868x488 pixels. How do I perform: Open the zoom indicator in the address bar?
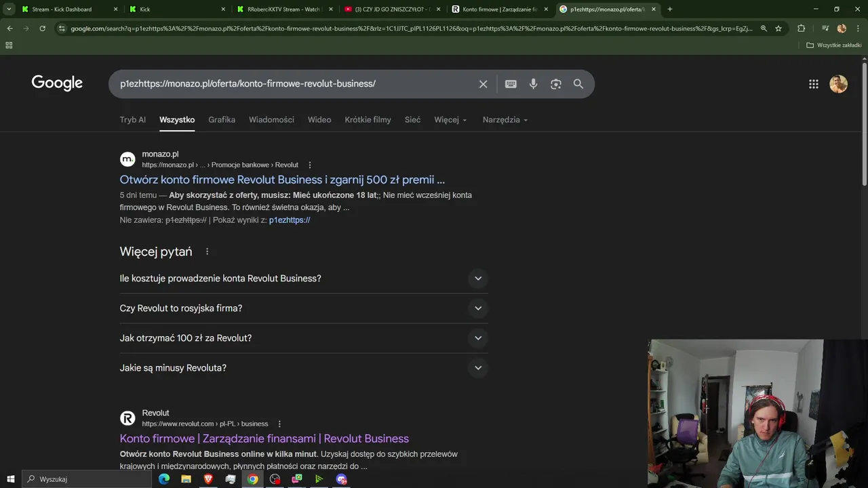764,28
